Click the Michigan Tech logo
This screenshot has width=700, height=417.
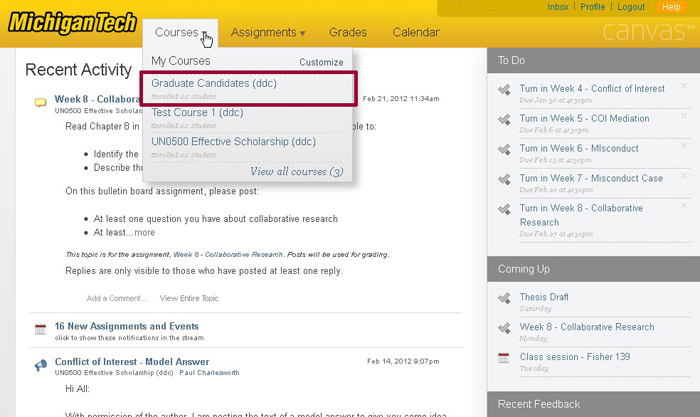pos(72,23)
